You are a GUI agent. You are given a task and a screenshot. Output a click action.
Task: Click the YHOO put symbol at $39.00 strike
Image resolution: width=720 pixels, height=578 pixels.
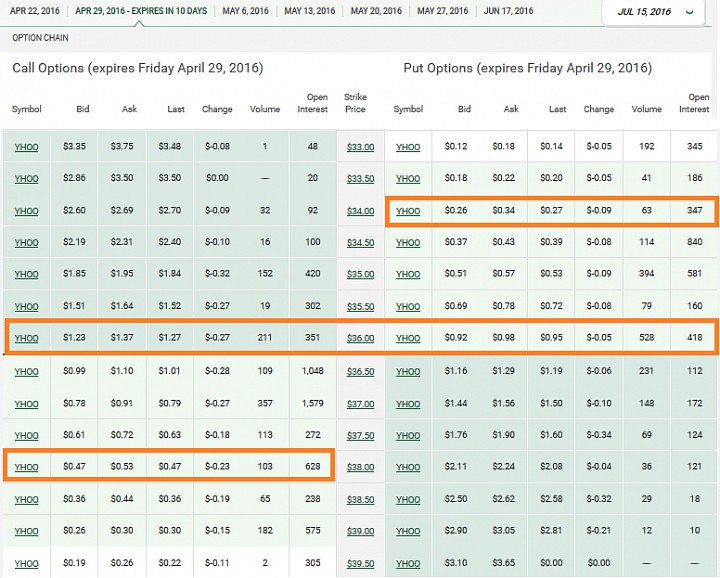(x=408, y=531)
